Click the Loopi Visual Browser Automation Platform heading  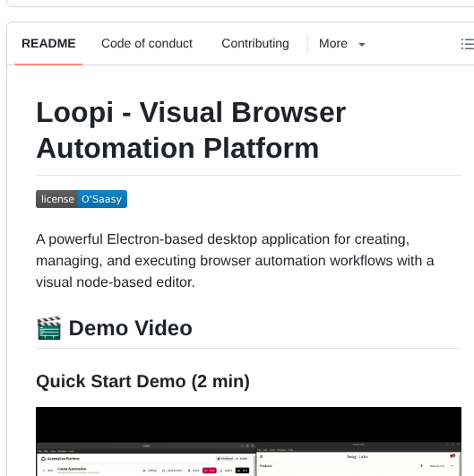pos(191,130)
